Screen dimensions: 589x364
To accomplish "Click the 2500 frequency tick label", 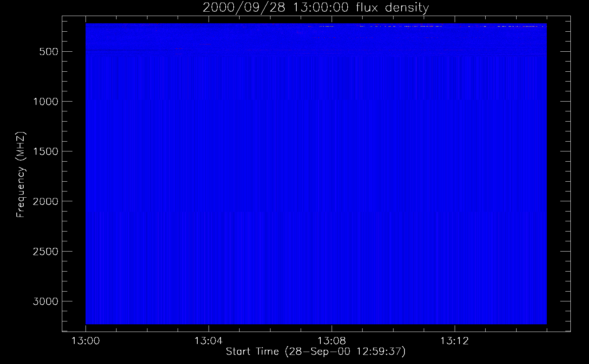I will (46, 252).
